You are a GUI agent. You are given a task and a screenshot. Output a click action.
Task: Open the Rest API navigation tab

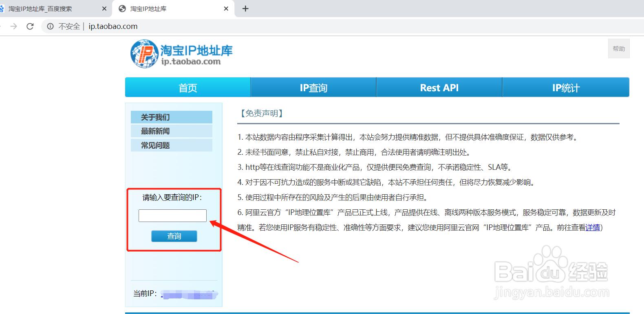tap(439, 88)
